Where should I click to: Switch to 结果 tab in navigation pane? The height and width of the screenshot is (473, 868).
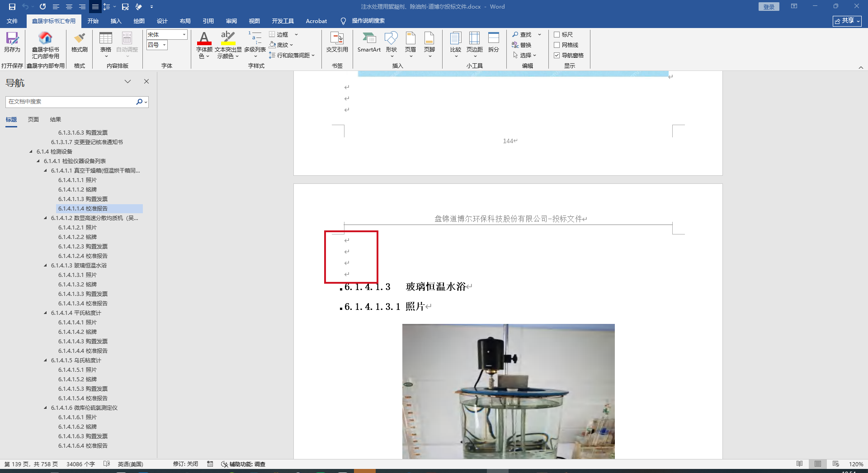point(56,120)
